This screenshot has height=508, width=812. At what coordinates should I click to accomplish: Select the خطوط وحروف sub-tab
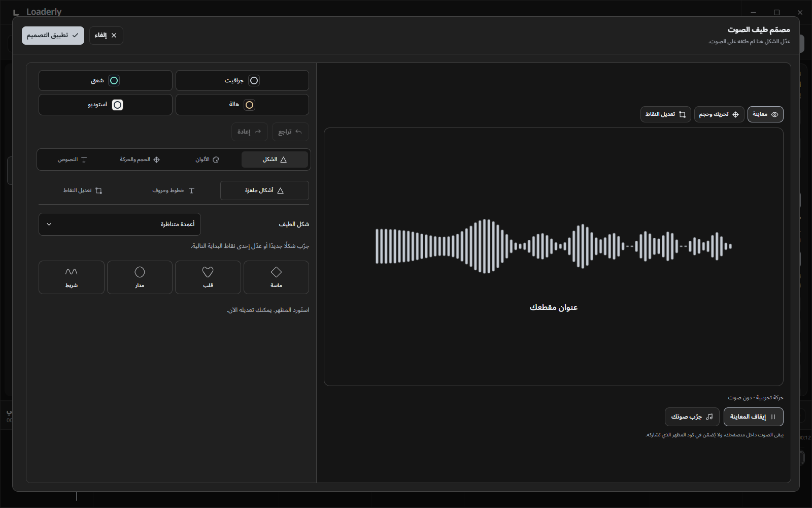tap(174, 190)
